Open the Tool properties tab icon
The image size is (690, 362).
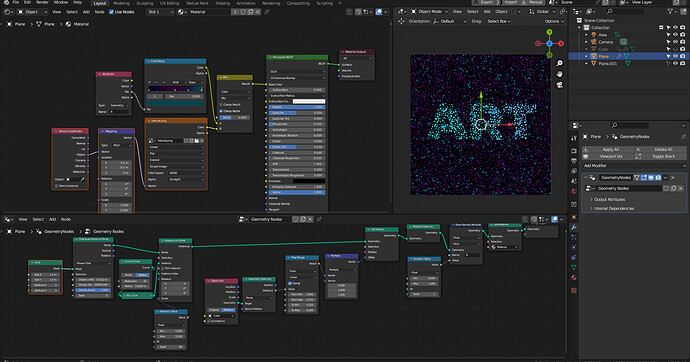(x=574, y=138)
